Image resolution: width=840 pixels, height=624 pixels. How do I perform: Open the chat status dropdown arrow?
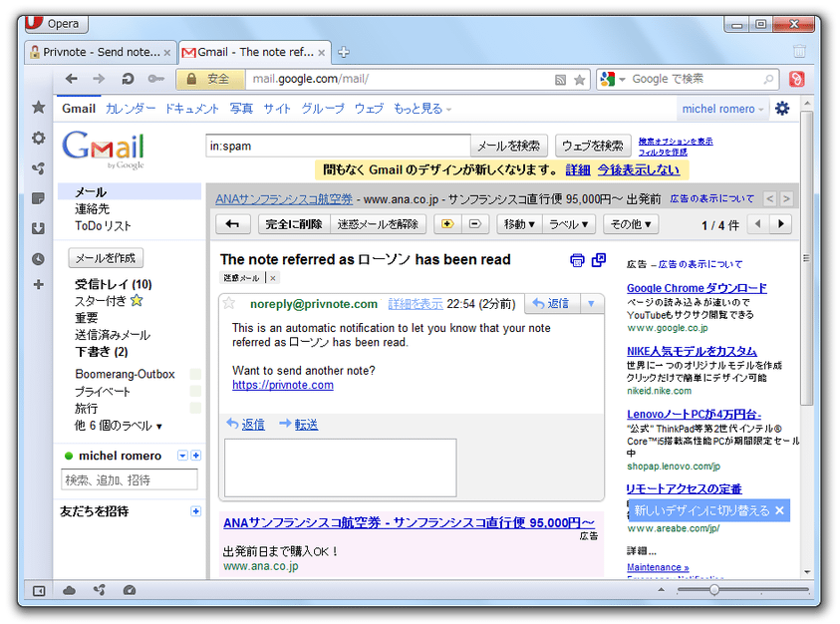tap(182, 456)
